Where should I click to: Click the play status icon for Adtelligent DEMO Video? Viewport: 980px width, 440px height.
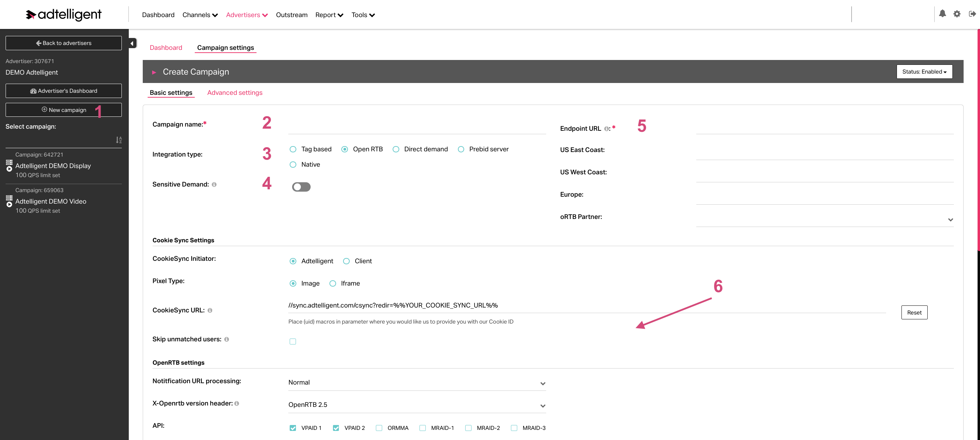(x=9, y=205)
